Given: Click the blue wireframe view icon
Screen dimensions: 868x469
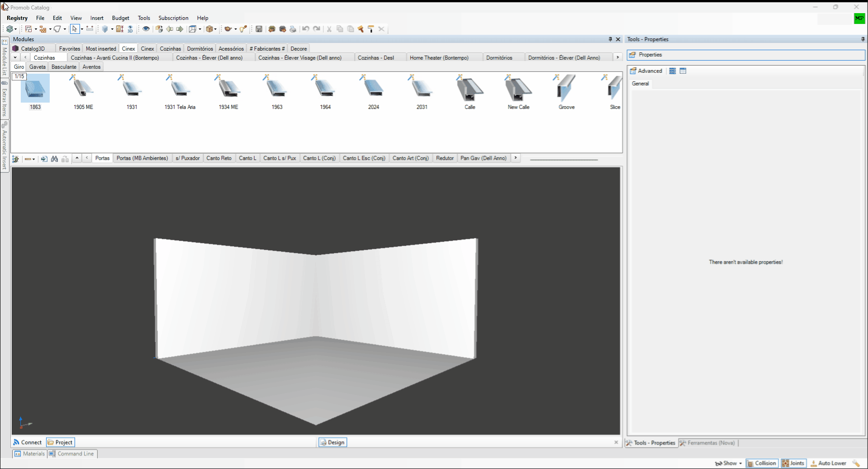Looking at the screenshot, I should click(x=192, y=29).
